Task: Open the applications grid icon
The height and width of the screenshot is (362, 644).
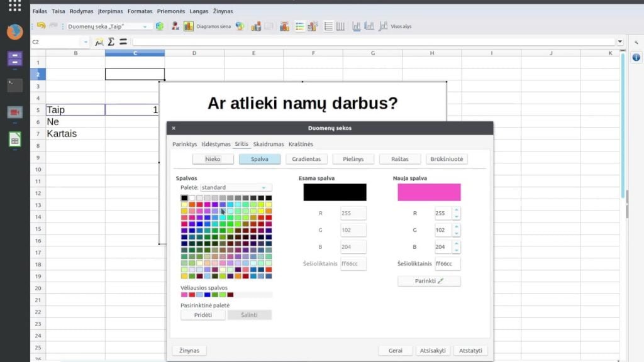Action: [15, 5]
